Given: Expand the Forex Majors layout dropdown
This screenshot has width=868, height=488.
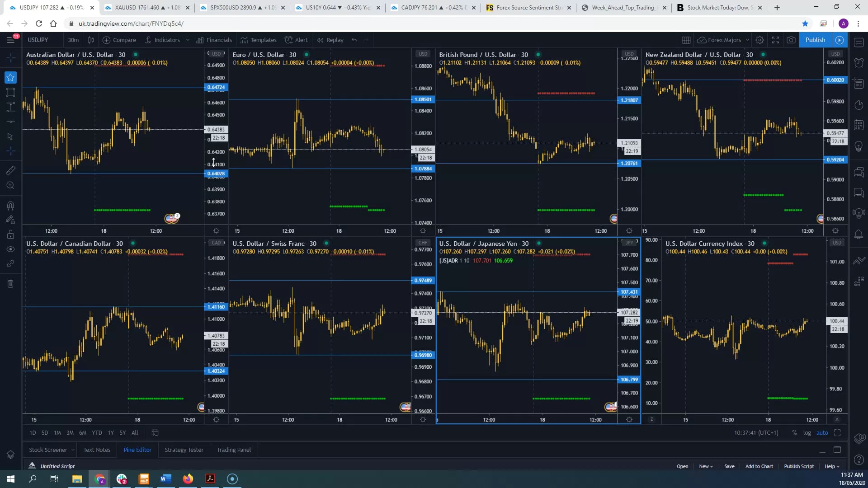Looking at the screenshot, I should click(x=747, y=40).
